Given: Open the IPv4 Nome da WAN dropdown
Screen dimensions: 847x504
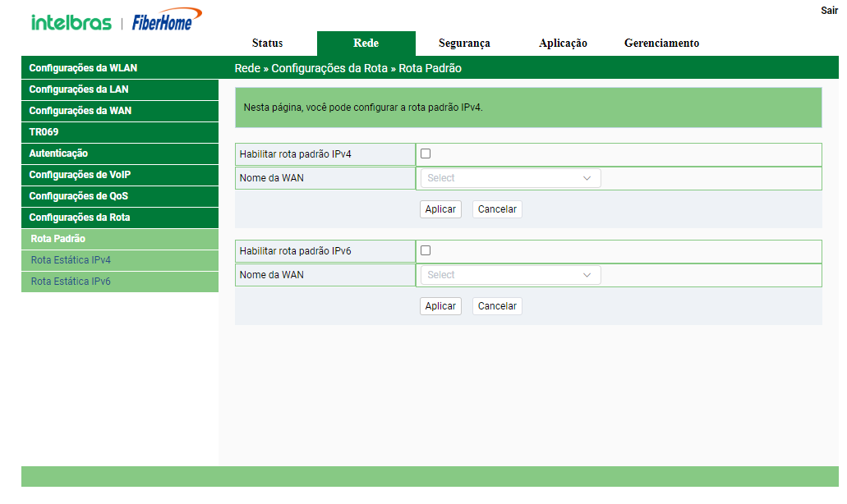Looking at the screenshot, I should (510, 178).
